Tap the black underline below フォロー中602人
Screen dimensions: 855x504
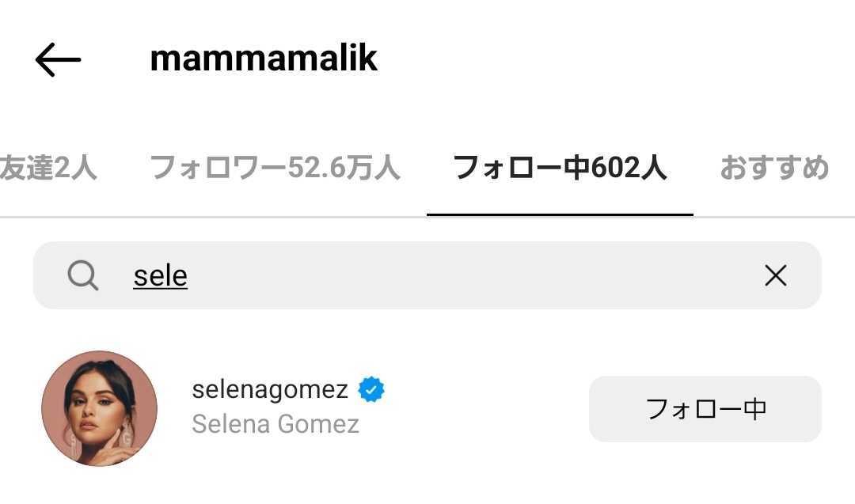click(560, 214)
